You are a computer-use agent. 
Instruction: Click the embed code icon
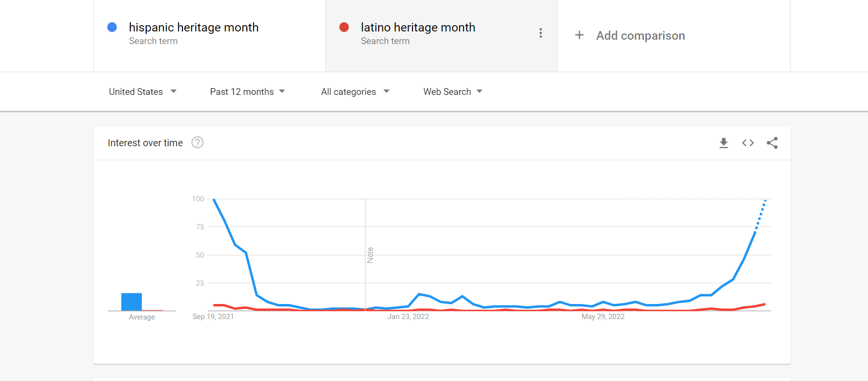coord(748,143)
